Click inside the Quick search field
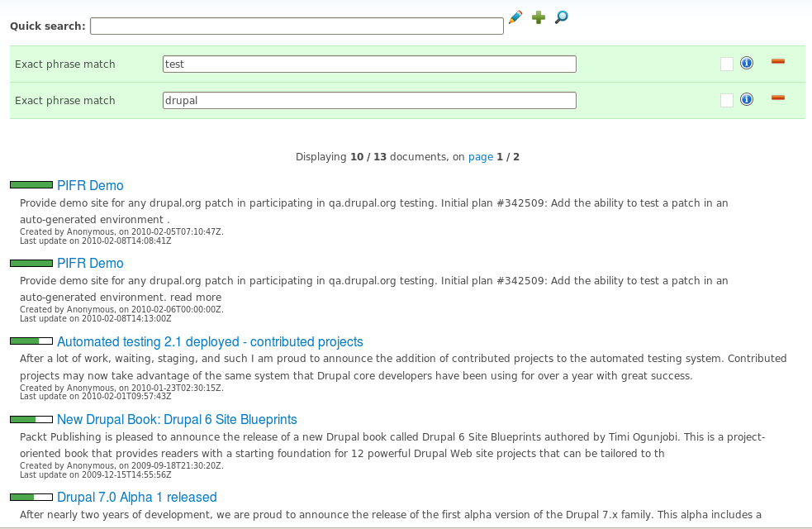The height and width of the screenshot is (529, 812). [296, 25]
